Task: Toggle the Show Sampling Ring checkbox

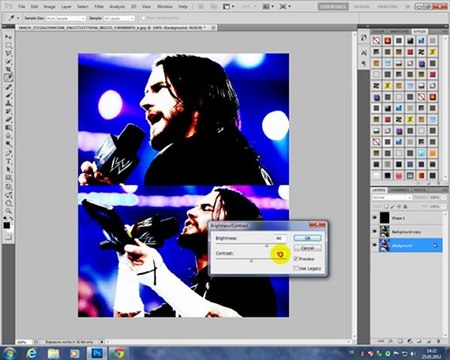Action: (x=143, y=17)
